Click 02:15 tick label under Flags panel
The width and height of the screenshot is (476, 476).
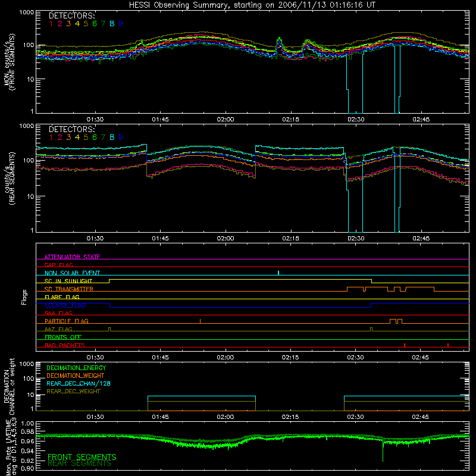click(290, 358)
